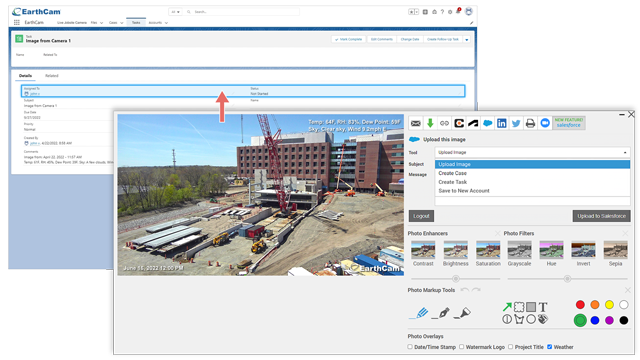The width and height of the screenshot is (640, 360).
Task: Select the empty circle markup tool
Action: pos(531,319)
